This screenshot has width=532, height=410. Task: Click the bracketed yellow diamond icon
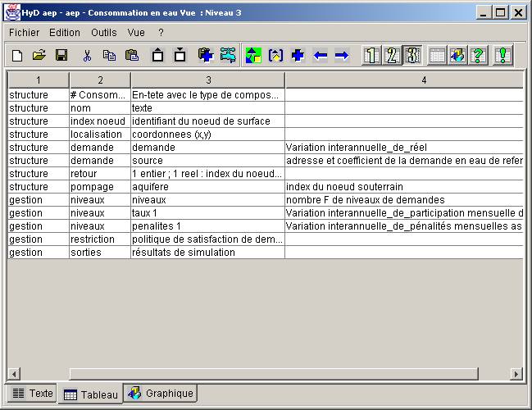275,55
